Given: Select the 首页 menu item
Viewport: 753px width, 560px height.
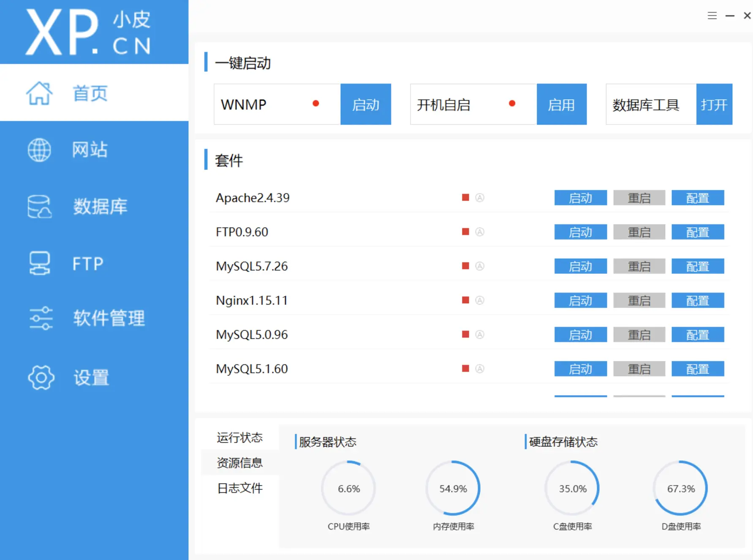Looking at the screenshot, I should click(94, 93).
